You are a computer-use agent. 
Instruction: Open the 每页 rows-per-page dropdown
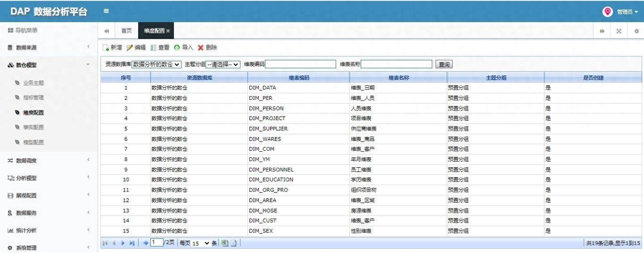(200, 243)
